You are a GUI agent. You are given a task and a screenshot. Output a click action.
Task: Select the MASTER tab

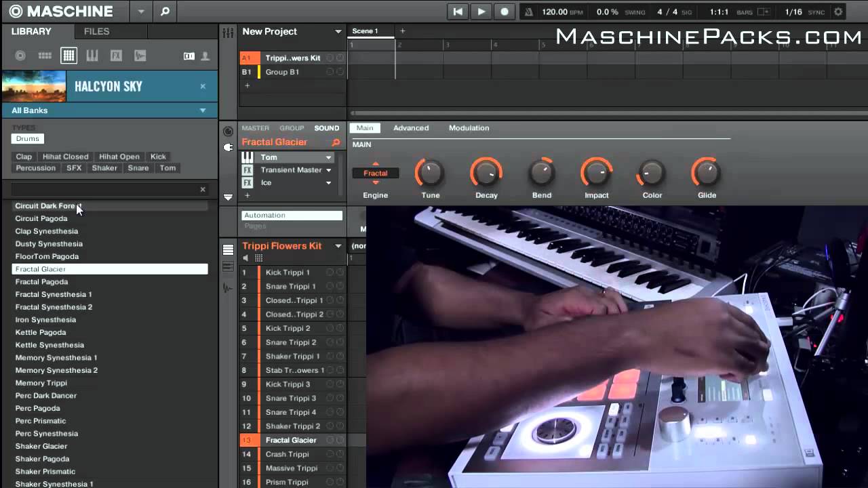pos(256,128)
